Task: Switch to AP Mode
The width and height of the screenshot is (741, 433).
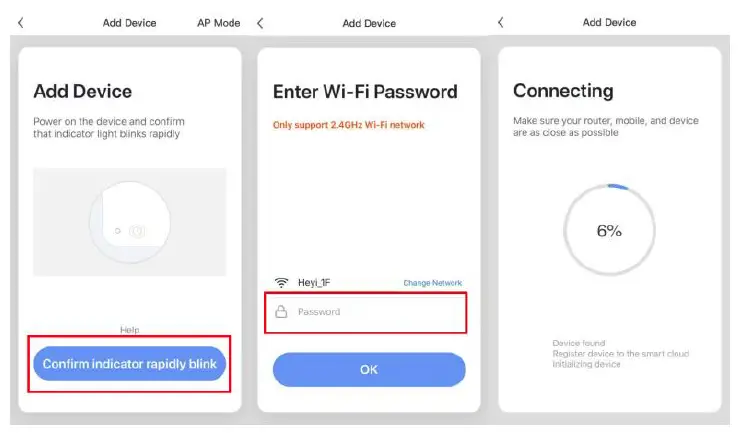Action: pyautogui.click(x=218, y=22)
